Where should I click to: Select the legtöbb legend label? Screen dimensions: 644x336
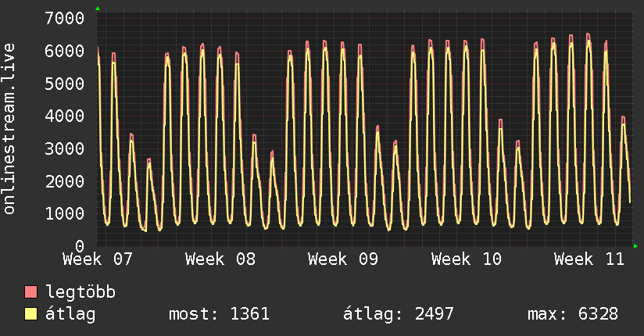tap(80, 292)
